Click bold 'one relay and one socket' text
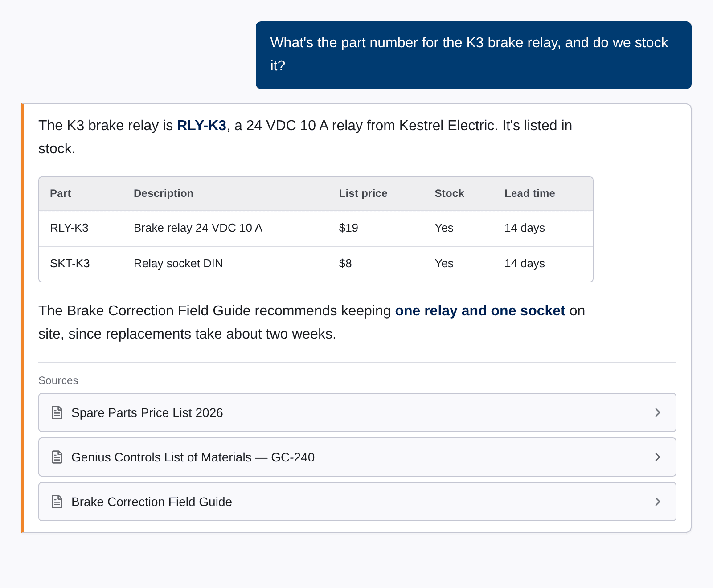 pos(480,311)
